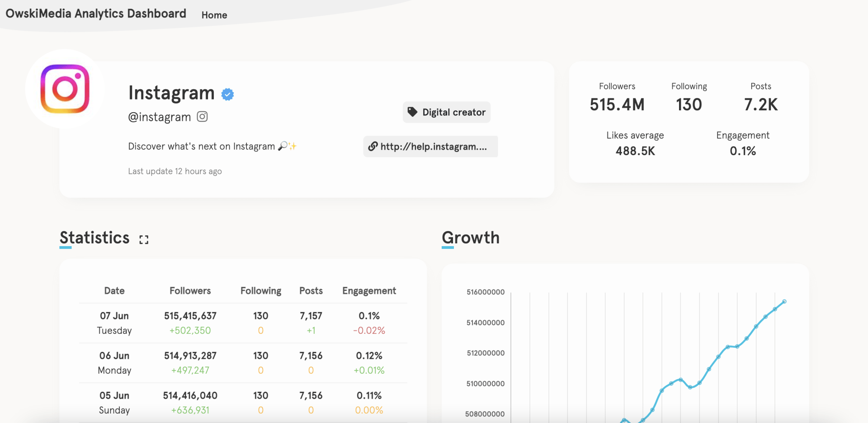868x423 pixels.
Task: Click the @instagram username handle
Action: pyautogui.click(x=160, y=117)
